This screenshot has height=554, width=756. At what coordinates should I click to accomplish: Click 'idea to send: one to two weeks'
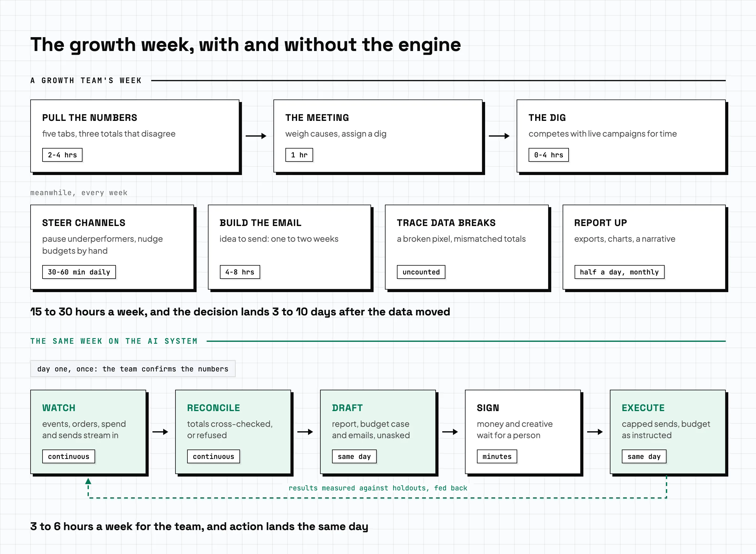coord(279,239)
